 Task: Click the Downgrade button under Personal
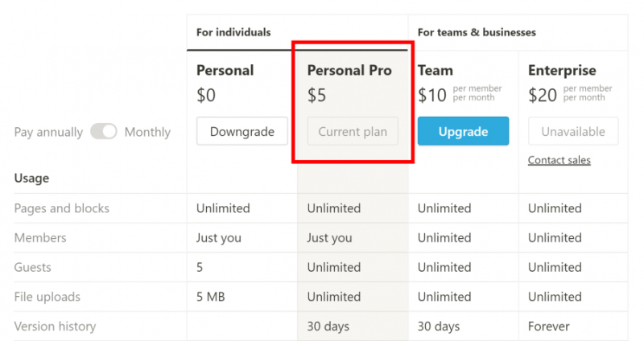(x=242, y=132)
